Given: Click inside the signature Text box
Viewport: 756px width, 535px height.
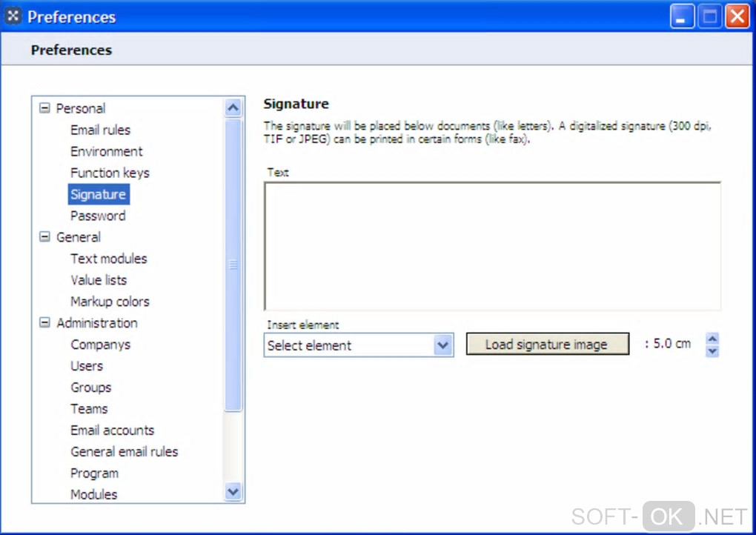Looking at the screenshot, I should [x=492, y=246].
